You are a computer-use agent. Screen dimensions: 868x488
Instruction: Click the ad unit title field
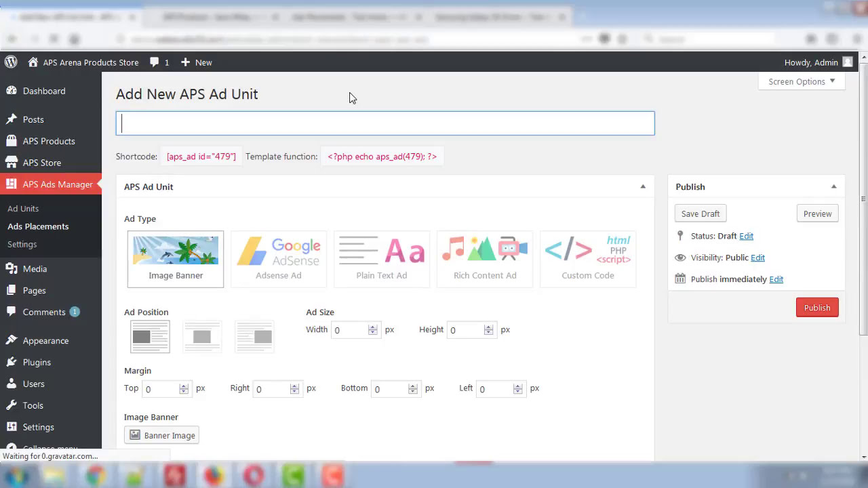point(385,123)
